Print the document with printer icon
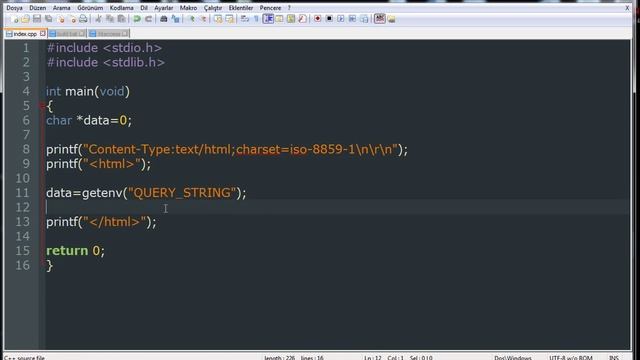Viewport: 640px width, 360px height. click(83, 19)
